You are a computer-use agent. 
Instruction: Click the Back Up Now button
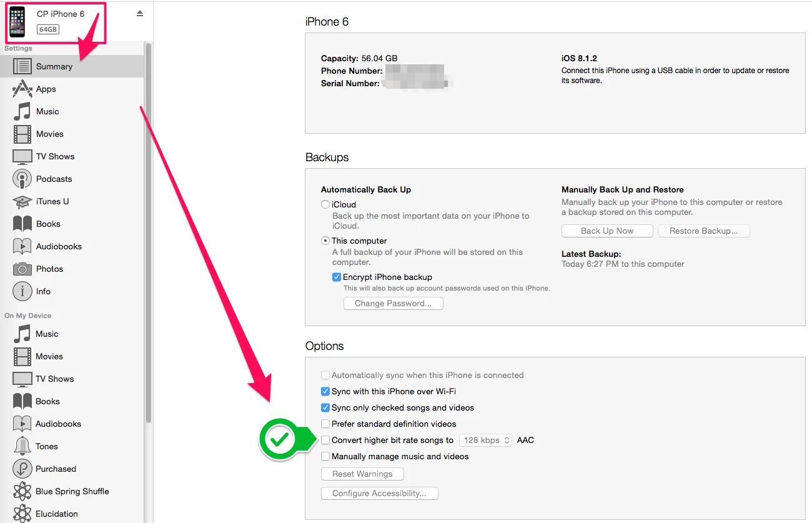[607, 231]
